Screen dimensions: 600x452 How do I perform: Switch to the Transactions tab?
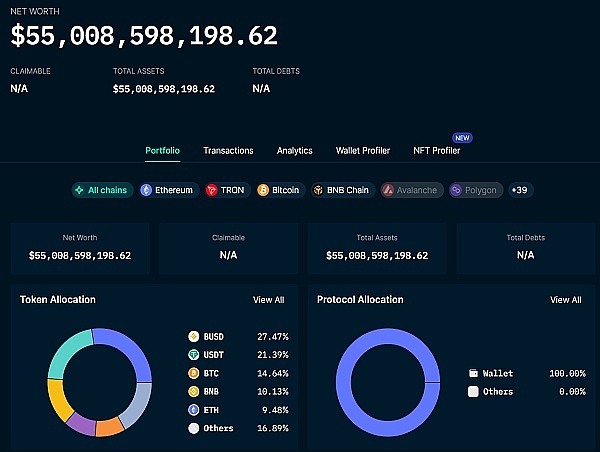click(228, 151)
